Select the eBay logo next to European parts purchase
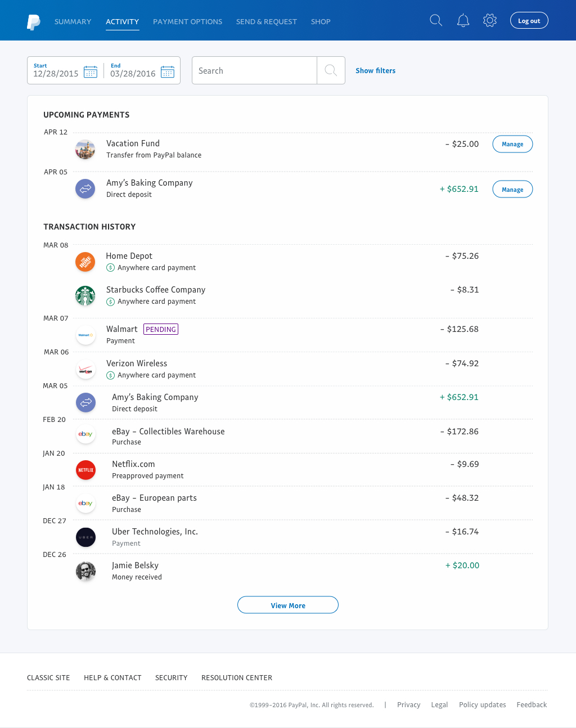 click(85, 504)
